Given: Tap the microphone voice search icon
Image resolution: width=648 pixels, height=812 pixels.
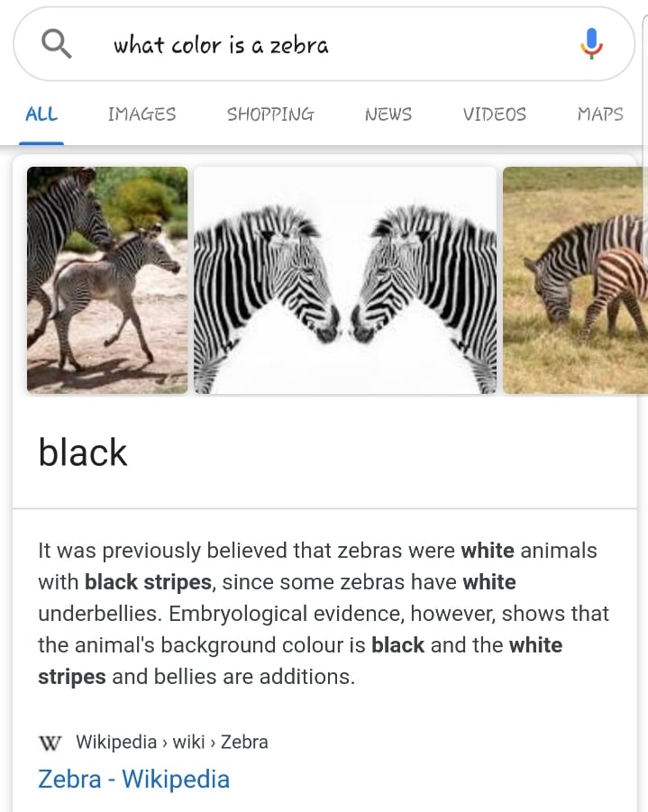Looking at the screenshot, I should tap(591, 43).
